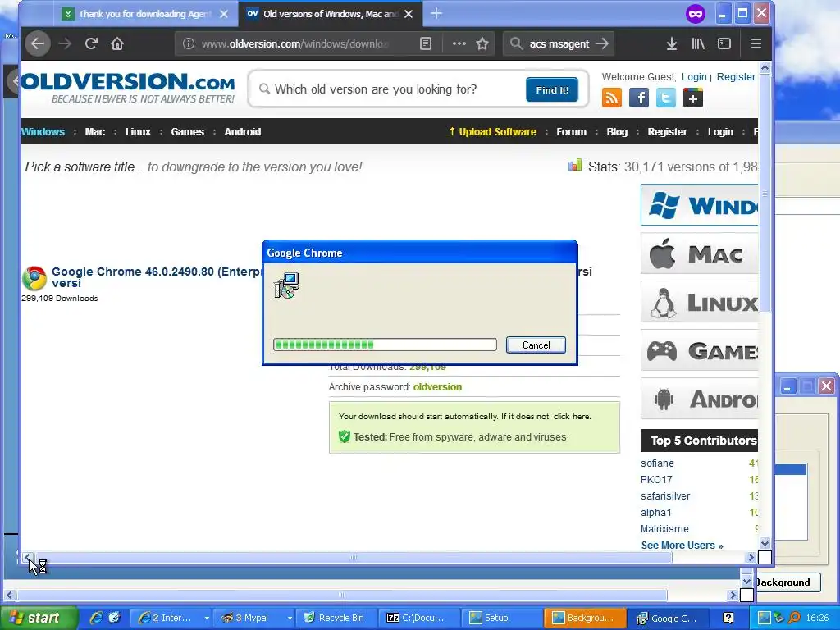Go back with the browser back arrow
Screen dimensions: 840x630
pyautogui.click(x=38, y=43)
